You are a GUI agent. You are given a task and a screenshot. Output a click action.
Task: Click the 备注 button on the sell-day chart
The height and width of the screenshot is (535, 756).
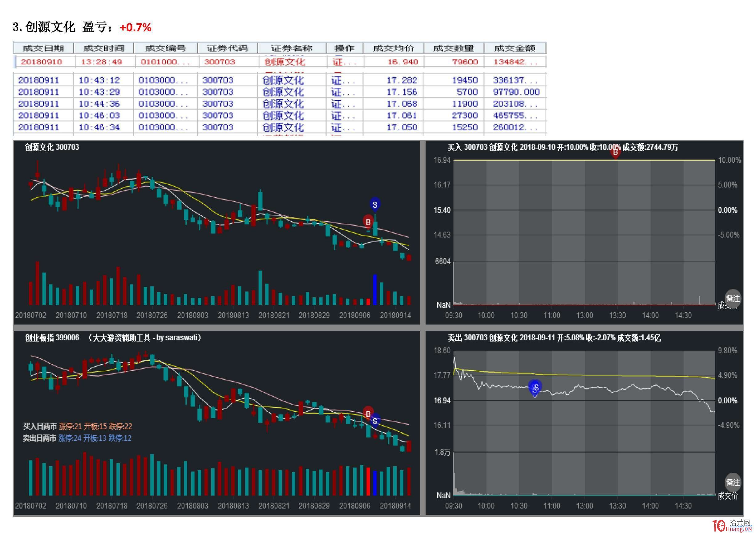coord(733,482)
